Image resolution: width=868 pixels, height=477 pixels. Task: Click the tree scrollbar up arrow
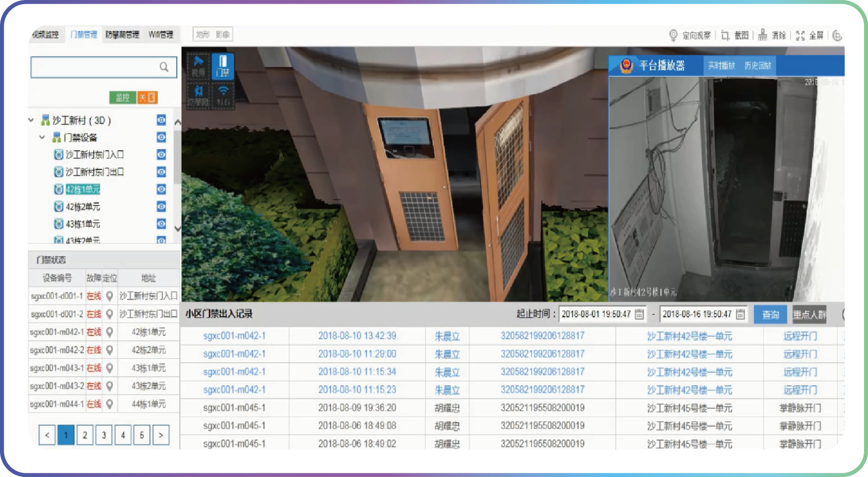(177, 122)
